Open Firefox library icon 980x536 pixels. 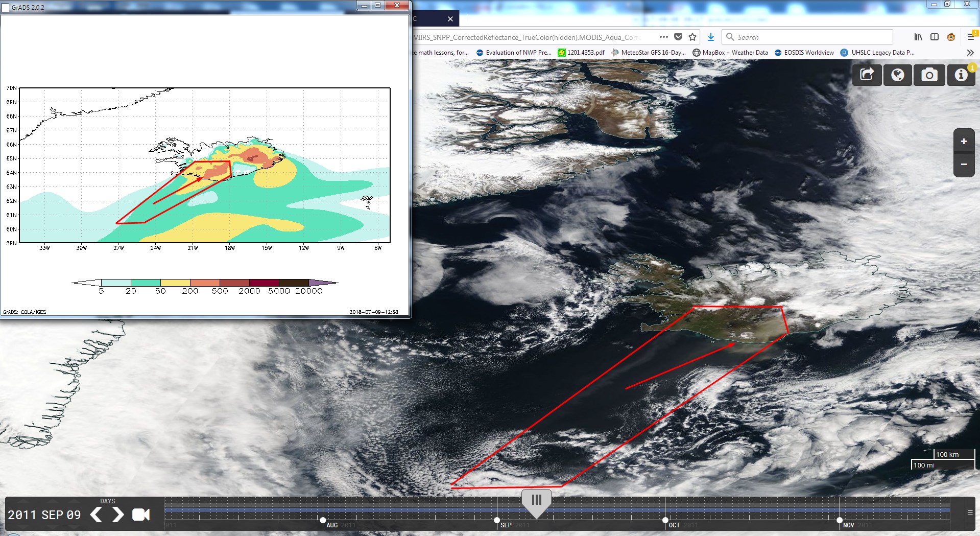pos(918,37)
